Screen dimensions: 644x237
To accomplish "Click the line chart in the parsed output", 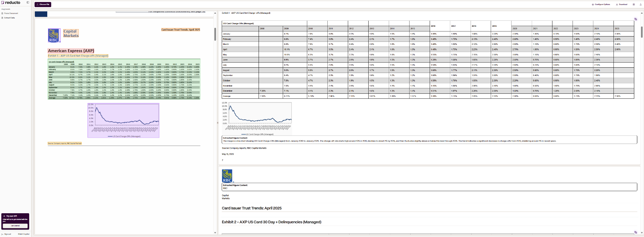I will [x=257, y=118].
